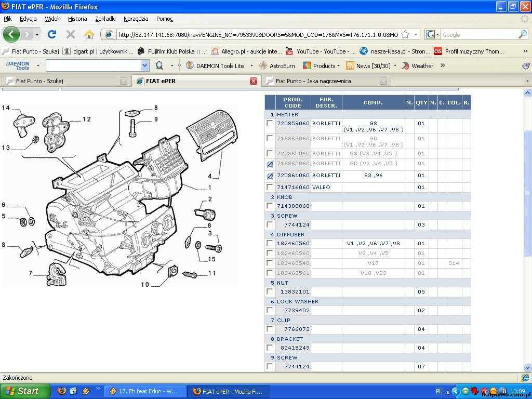
Task: Close the FIAT ePER tab
Action: (x=253, y=81)
